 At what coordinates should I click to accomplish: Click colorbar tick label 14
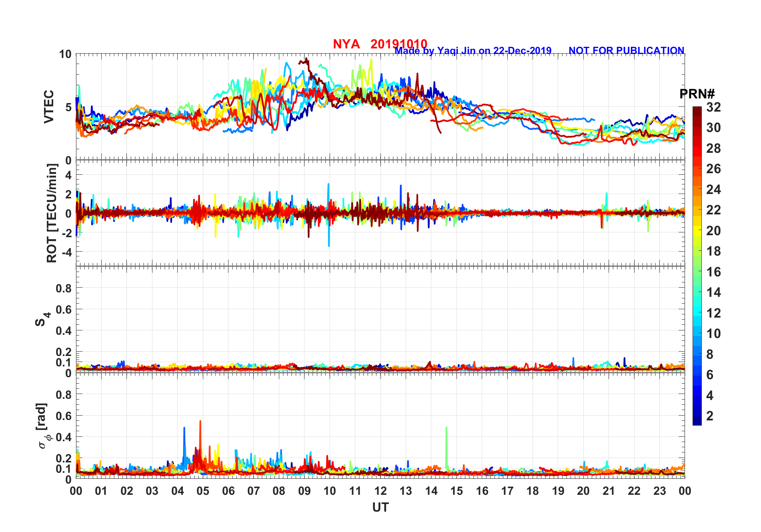(713, 292)
